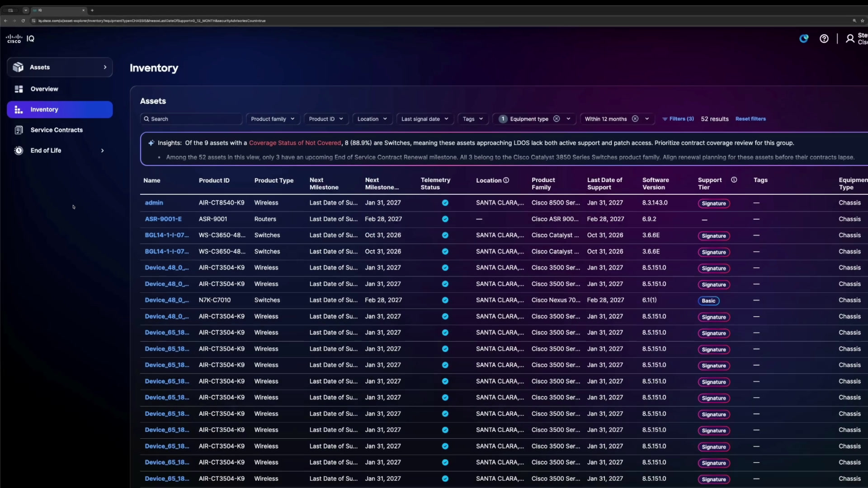Click the Insights sparkle icon

point(151,143)
